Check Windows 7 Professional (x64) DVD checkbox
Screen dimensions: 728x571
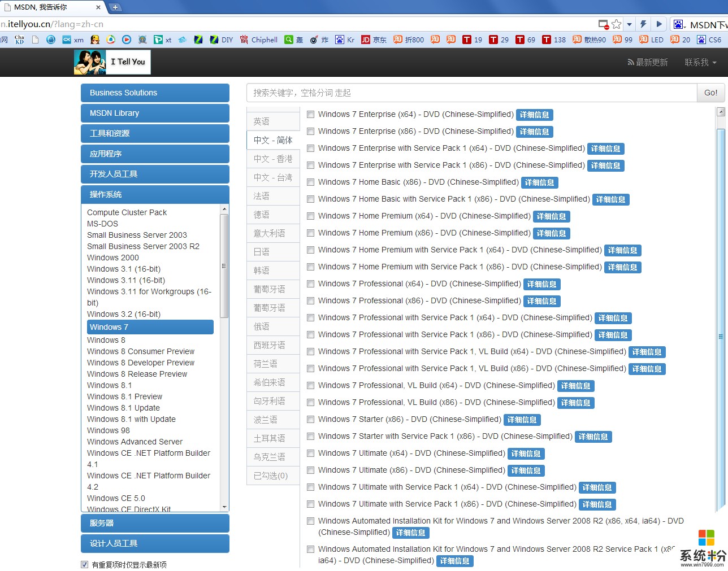point(310,284)
